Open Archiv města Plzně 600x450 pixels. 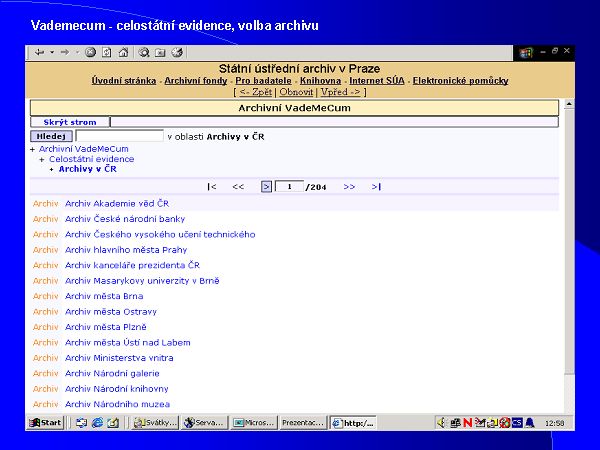coord(106,327)
